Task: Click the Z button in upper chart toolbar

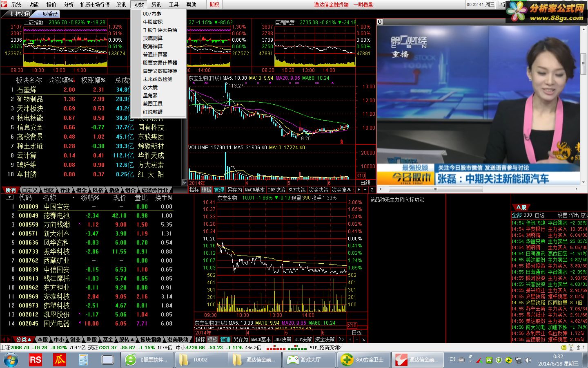Action: pyautogui.click(x=372, y=190)
